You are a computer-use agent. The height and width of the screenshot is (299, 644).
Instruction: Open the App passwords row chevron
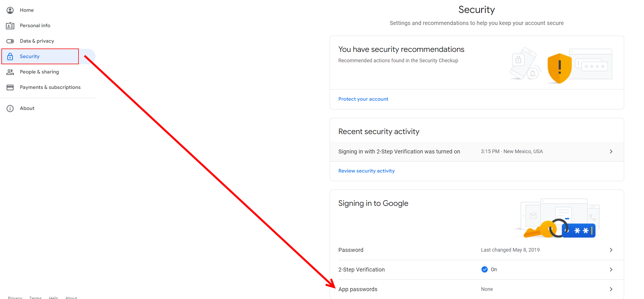pos(611,289)
